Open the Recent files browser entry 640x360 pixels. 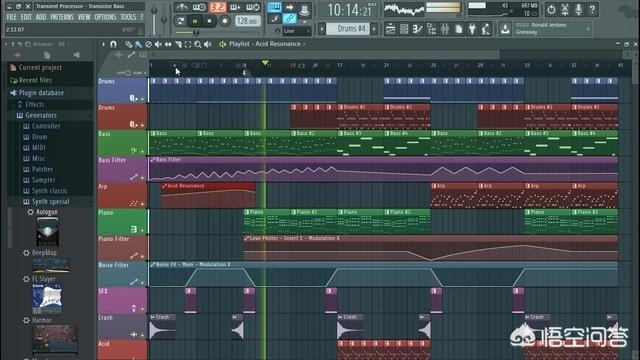[x=35, y=80]
